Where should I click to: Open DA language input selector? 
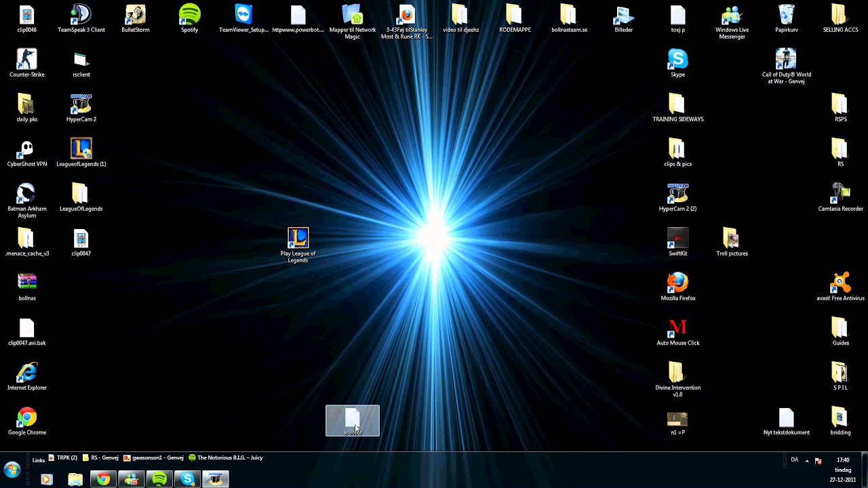click(795, 460)
